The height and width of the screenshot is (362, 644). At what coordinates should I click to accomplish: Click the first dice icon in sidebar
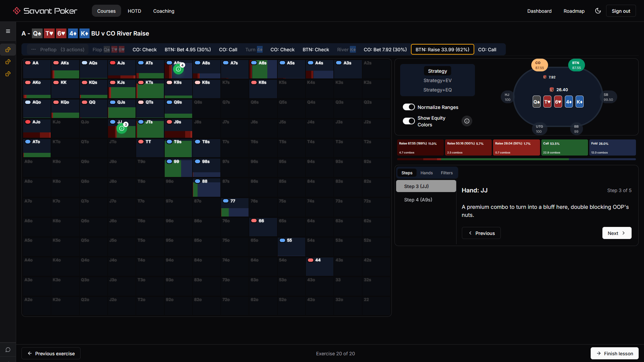pos(8,50)
